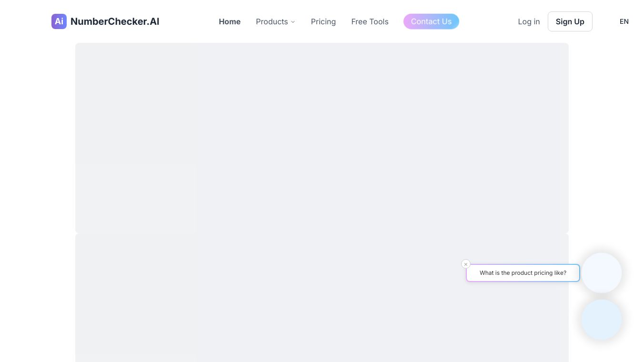644x362 pixels.
Task: Expand the Products chevron arrow
Action: tap(293, 22)
